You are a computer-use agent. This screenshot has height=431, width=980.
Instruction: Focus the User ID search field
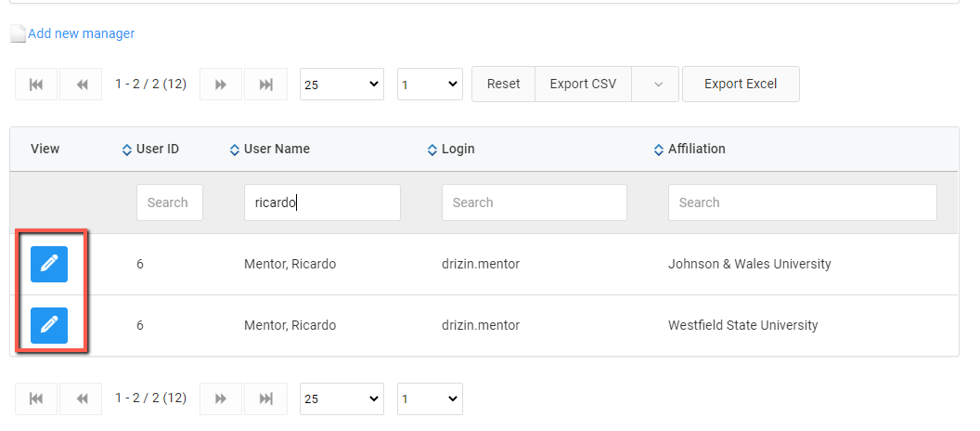[170, 202]
